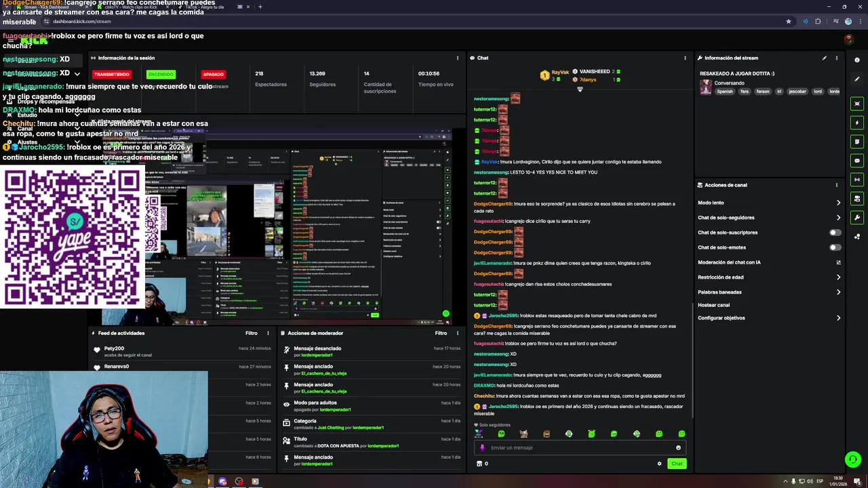Focus the Enviar un mensaje input

(x=580, y=447)
